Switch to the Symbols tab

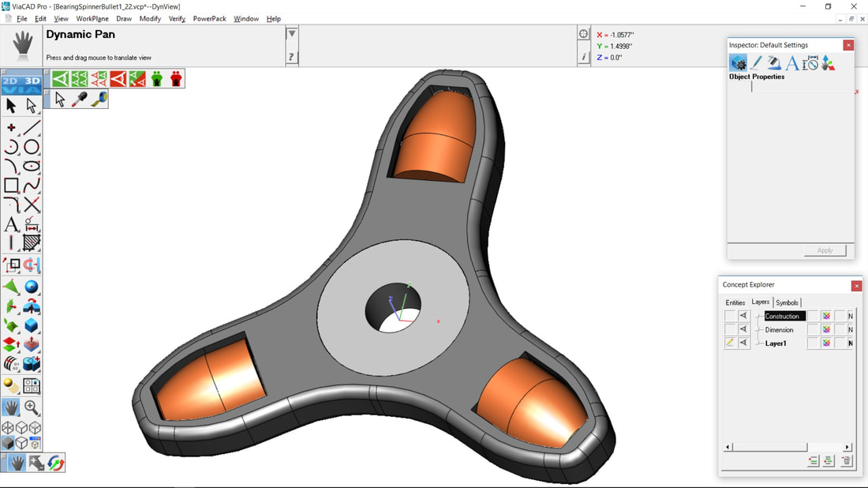[x=787, y=302]
